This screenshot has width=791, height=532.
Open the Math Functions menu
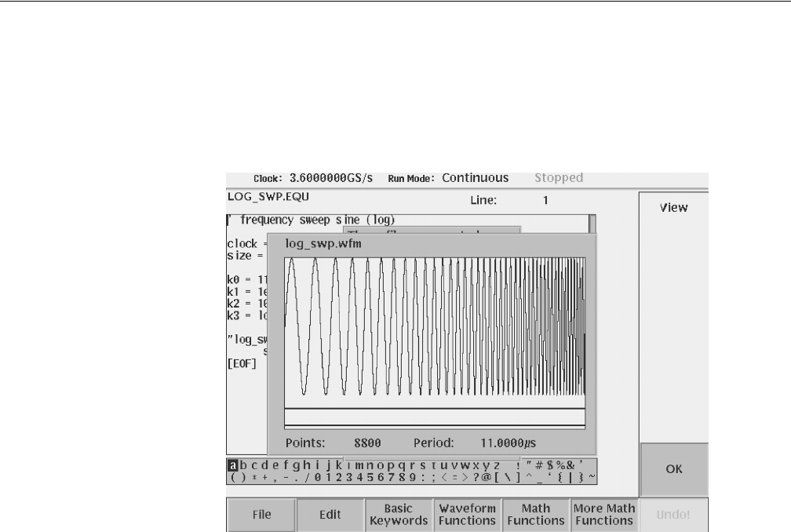[x=536, y=515]
